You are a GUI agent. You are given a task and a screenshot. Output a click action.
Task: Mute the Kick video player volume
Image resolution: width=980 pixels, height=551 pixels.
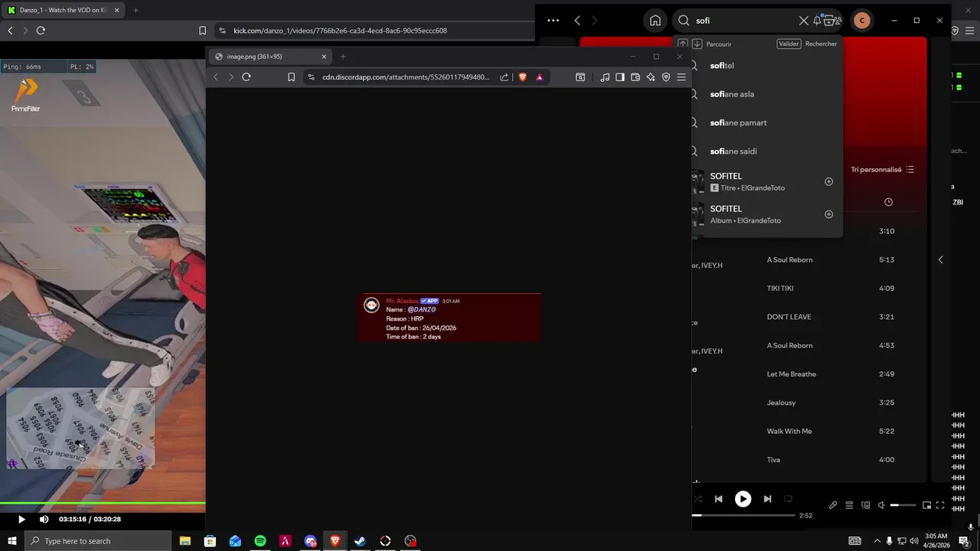(44, 519)
